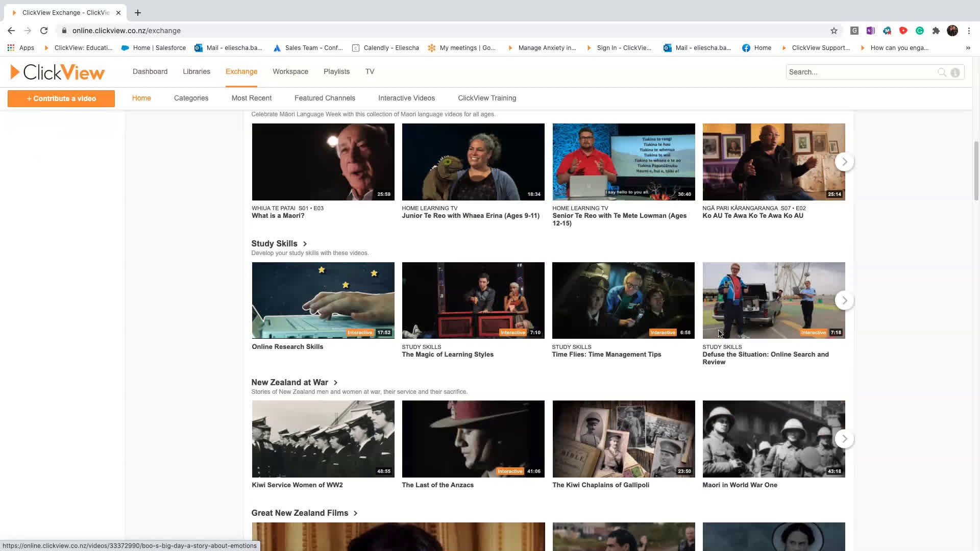Viewport: 980px width, 551px height.
Task: Click the Chrome profile avatar
Action: tap(952, 31)
